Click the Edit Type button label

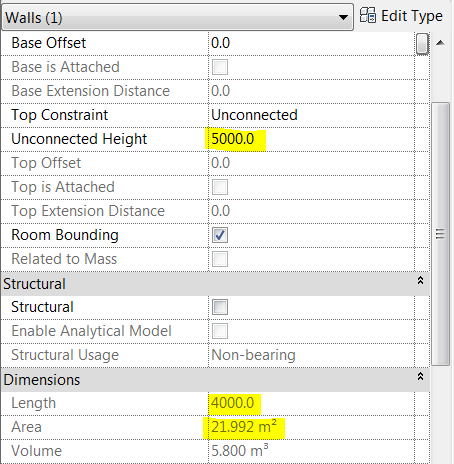[412, 16]
